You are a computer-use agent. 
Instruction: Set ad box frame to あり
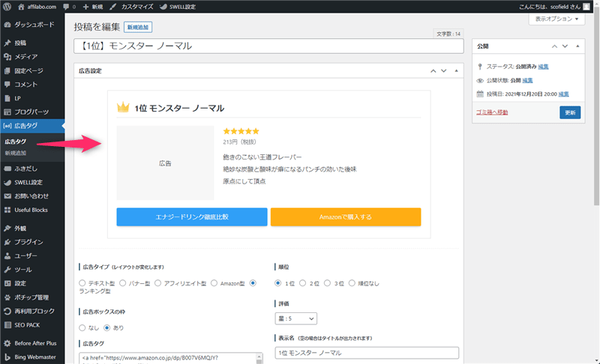click(106, 328)
